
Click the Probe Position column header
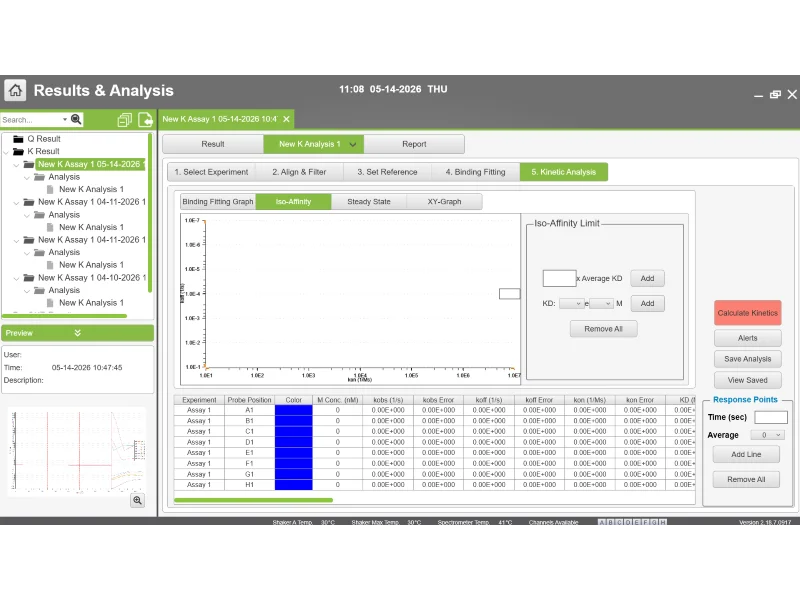(249, 400)
